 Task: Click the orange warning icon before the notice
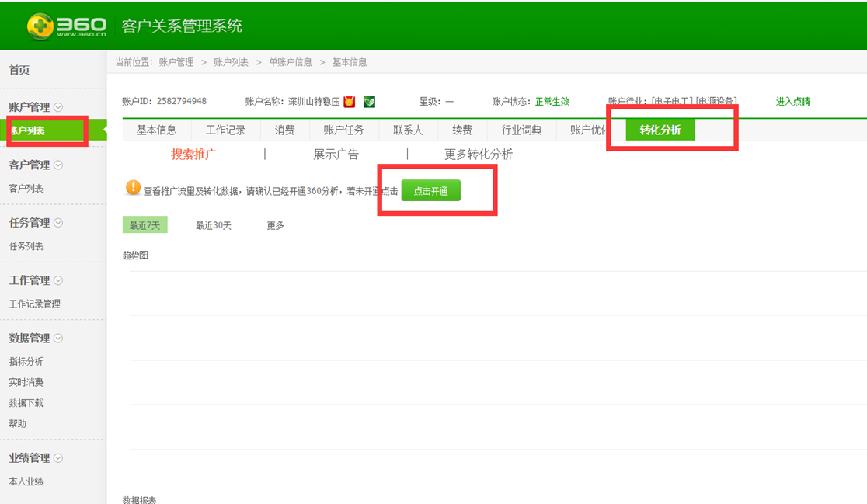tap(134, 188)
